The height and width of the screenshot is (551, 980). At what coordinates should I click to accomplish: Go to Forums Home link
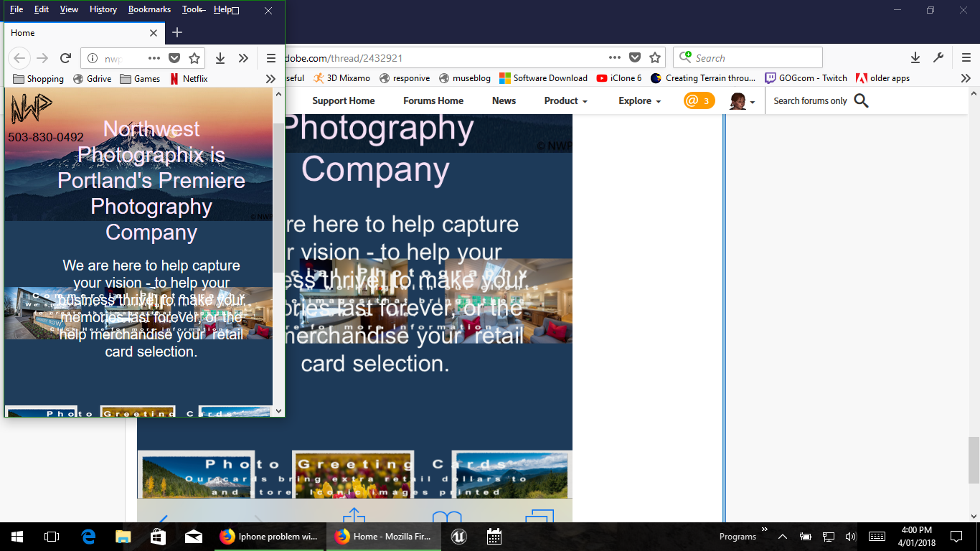[433, 101]
